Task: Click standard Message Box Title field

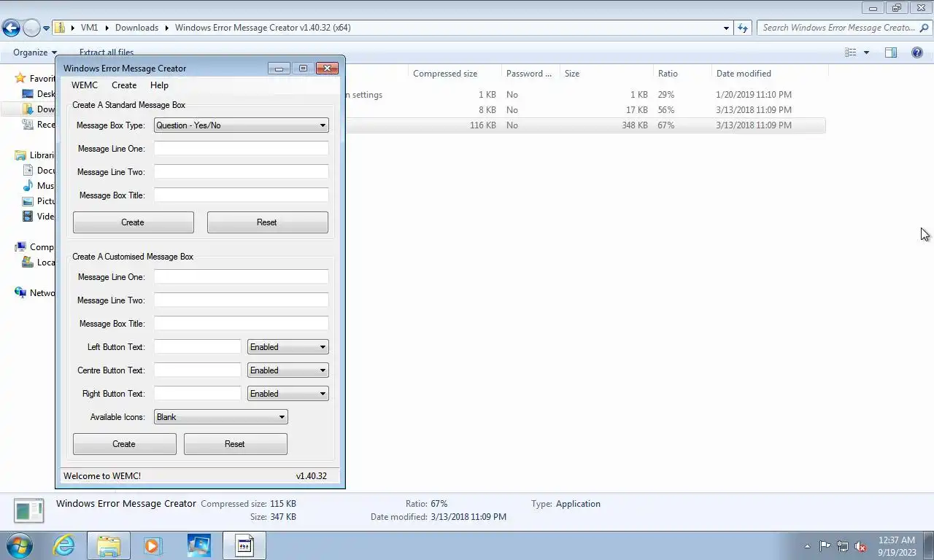Action: coord(241,195)
